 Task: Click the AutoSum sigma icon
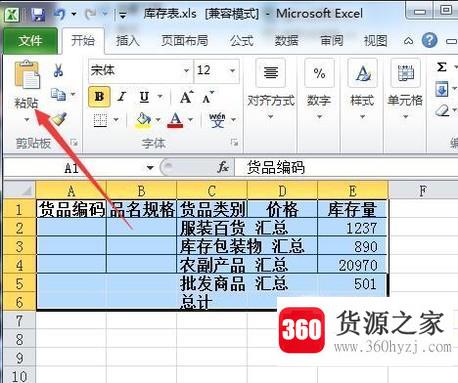tap(442, 67)
